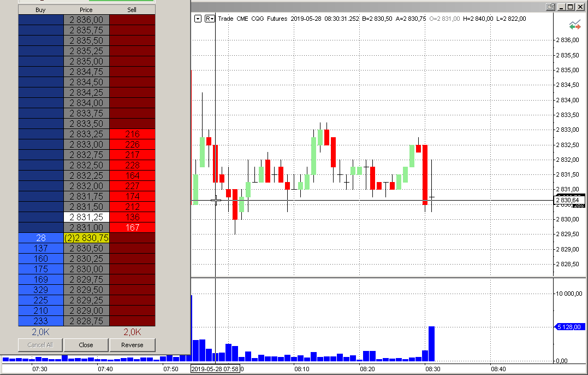Screen dimensions: 588x375
Task: Click the B=2 830,50 bid value in header
Action: pyautogui.click(x=377, y=19)
